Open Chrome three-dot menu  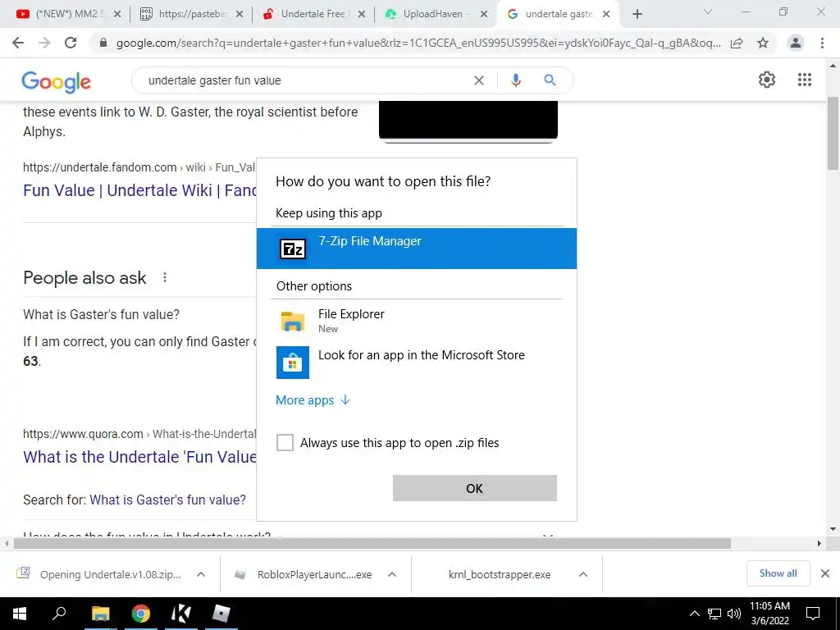(x=822, y=43)
